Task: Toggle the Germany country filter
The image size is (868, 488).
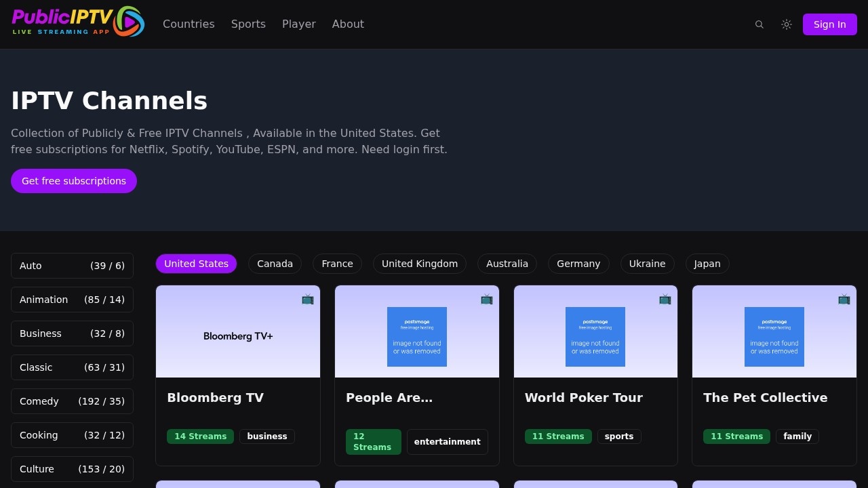Action: pyautogui.click(x=578, y=264)
